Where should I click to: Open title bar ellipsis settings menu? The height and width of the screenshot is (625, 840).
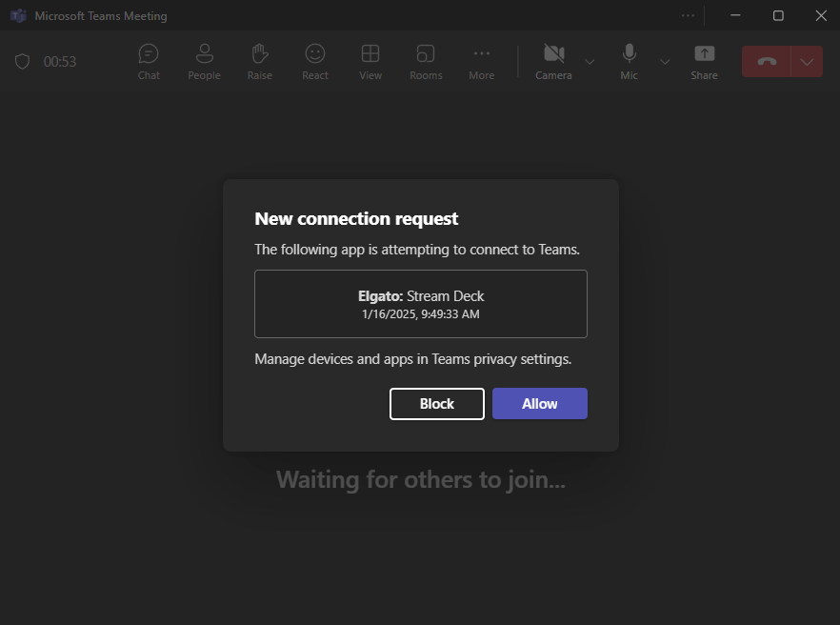pyautogui.click(x=688, y=15)
